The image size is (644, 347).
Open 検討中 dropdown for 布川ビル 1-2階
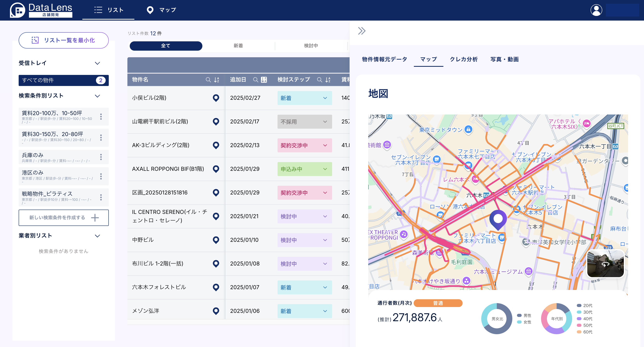tap(305, 264)
